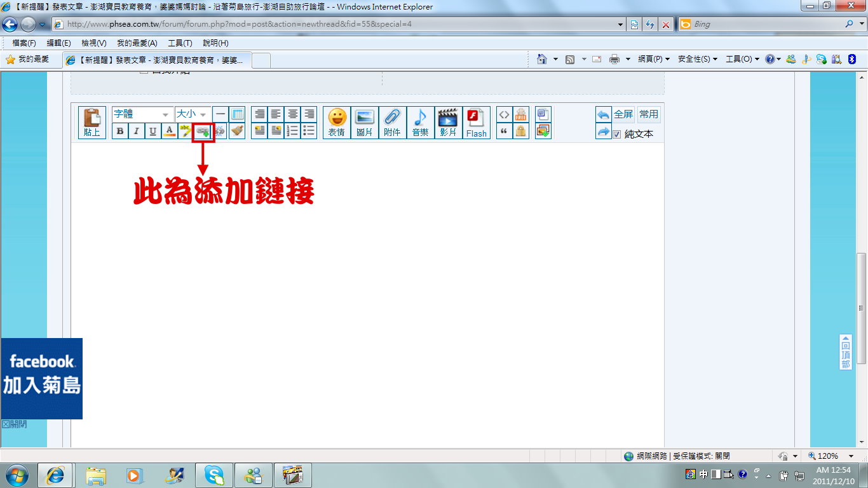
Task: Click the facebook 加入菊島 banner
Action: 42,379
